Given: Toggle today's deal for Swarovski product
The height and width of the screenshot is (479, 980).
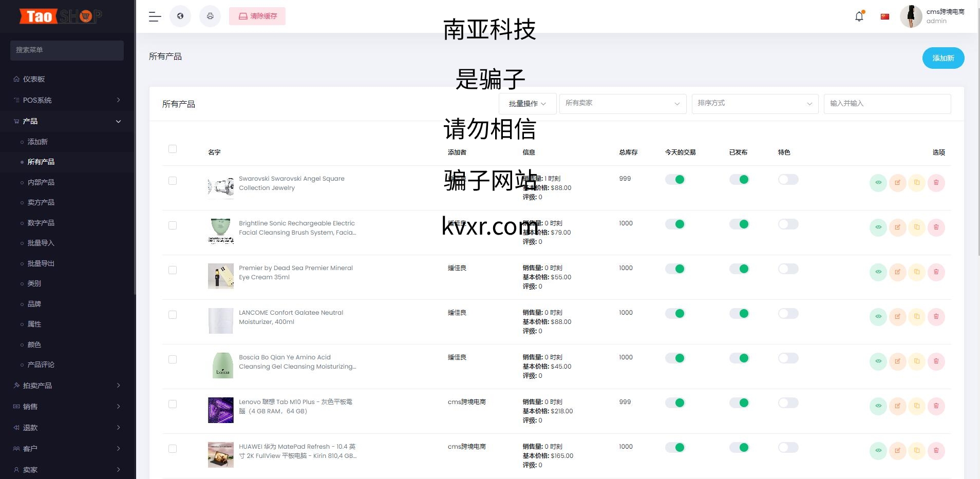Looking at the screenshot, I should [x=675, y=179].
